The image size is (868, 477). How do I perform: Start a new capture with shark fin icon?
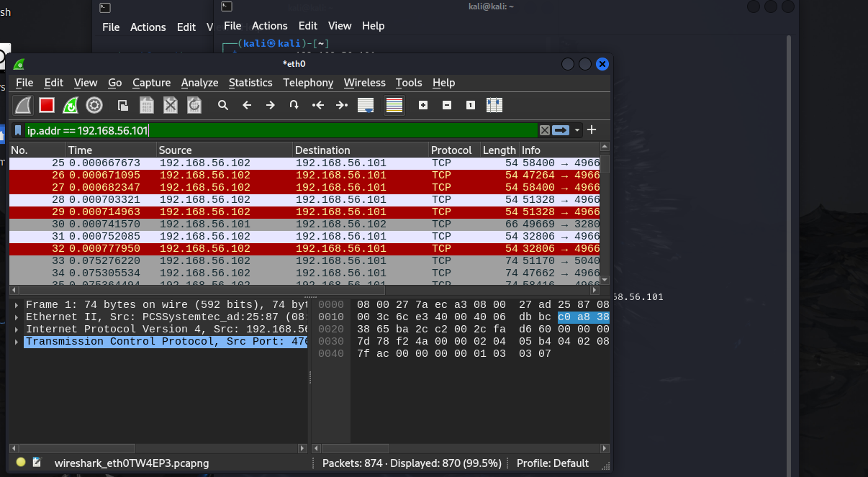[23, 105]
